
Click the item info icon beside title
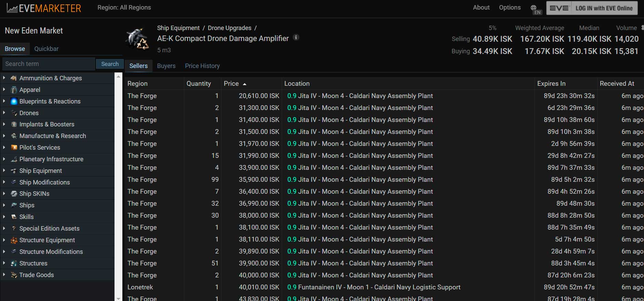[296, 37]
